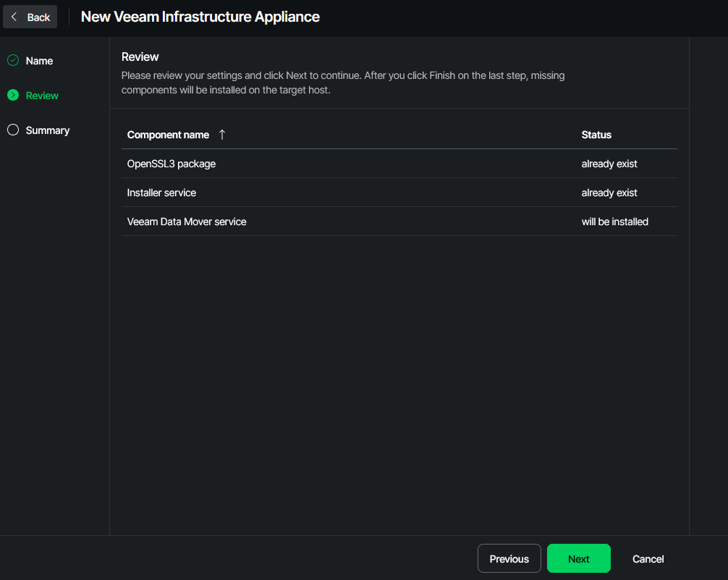728x580 pixels.
Task: Select the OpenSSL3 package row
Action: coord(172,164)
